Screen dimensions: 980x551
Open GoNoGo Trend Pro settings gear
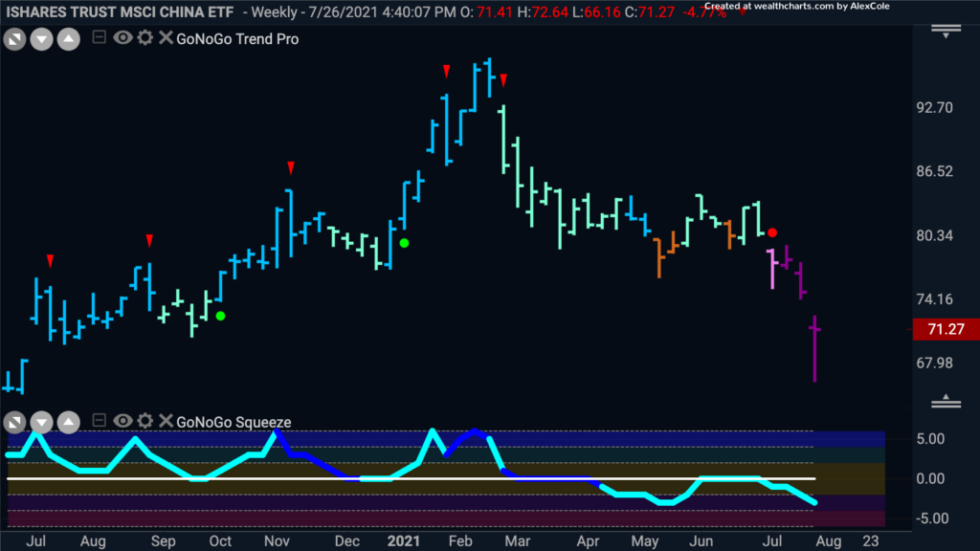tap(145, 37)
